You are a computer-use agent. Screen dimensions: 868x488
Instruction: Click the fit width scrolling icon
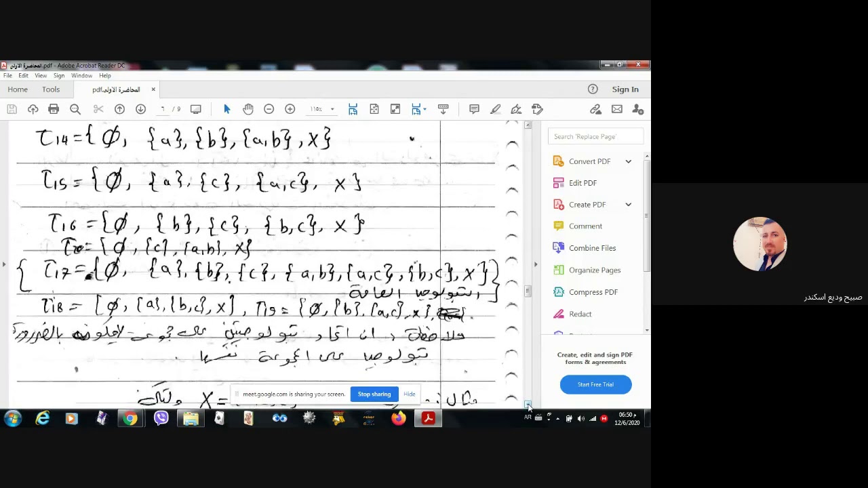tap(353, 109)
